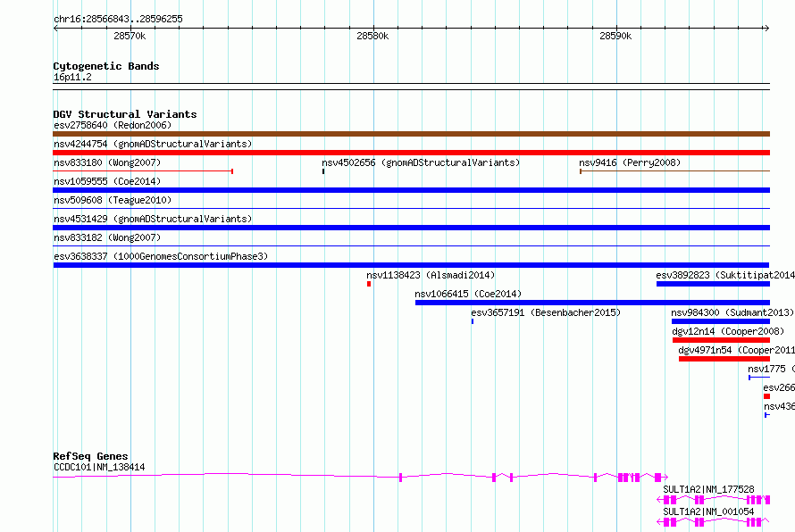Select label nsv1138423 (Alsmadi2014)
Screen dimensions: 795x532
pos(431,275)
